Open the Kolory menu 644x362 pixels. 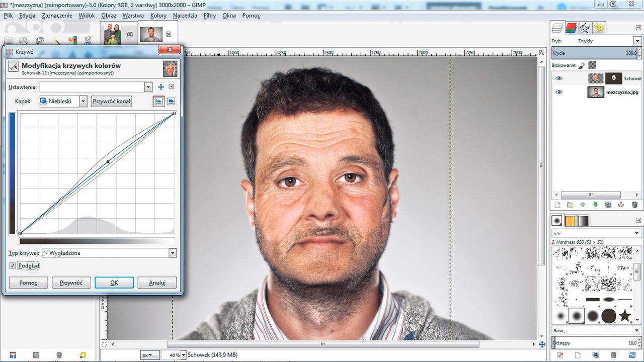pyautogui.click(x=158, y=16)
